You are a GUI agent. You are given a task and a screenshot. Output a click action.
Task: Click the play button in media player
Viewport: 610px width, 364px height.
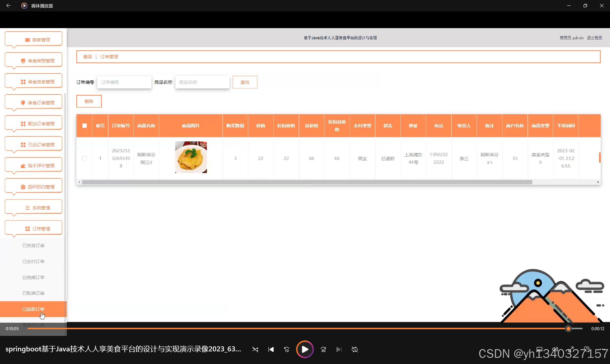click(305, 349)
